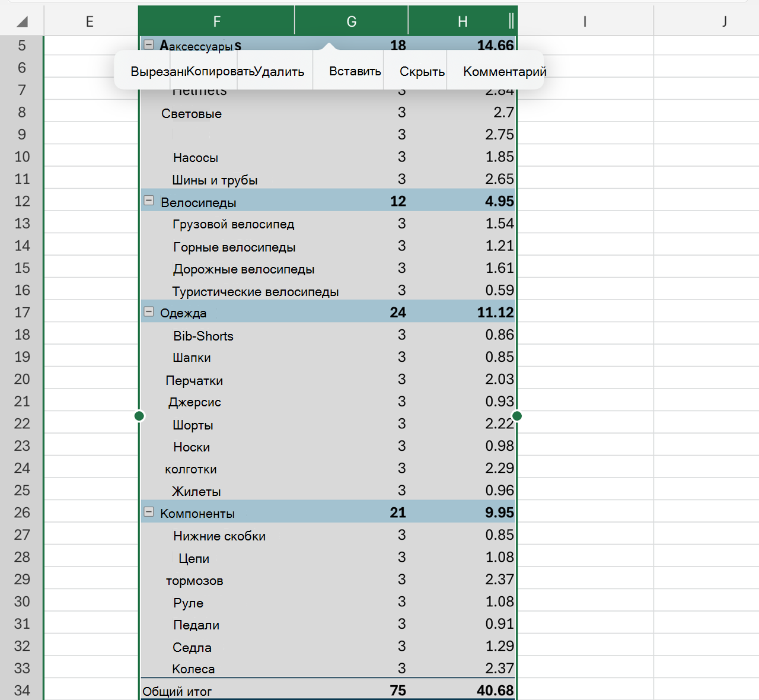Select the Седла cell
The image size is (759, 700).
(216, 647)
